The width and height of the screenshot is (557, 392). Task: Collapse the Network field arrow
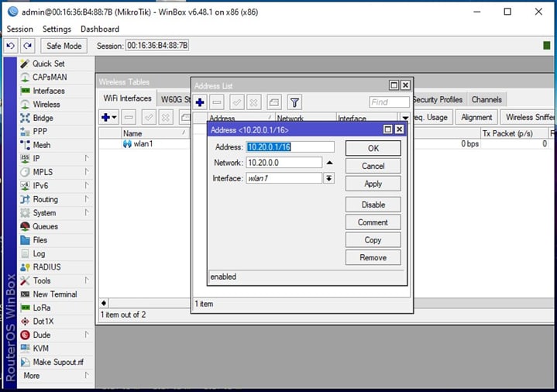click(329, 163)
